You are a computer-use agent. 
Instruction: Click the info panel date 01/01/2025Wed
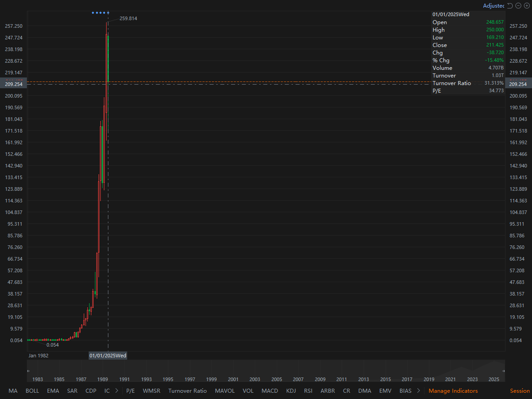point(450,14)
